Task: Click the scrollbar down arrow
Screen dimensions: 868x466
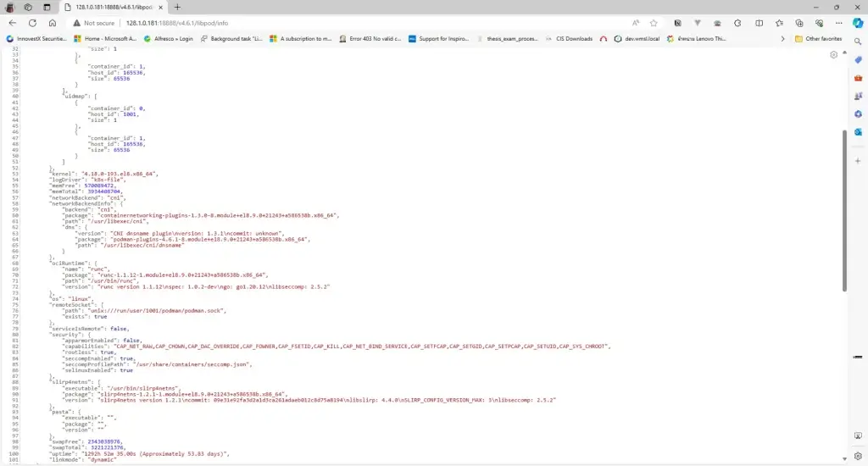Action: 844,459
